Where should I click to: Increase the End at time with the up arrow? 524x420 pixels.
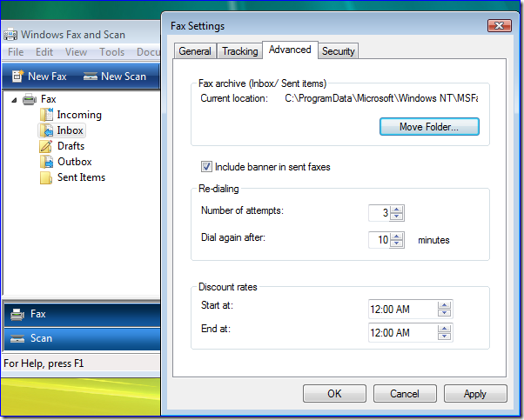[444, 329]
